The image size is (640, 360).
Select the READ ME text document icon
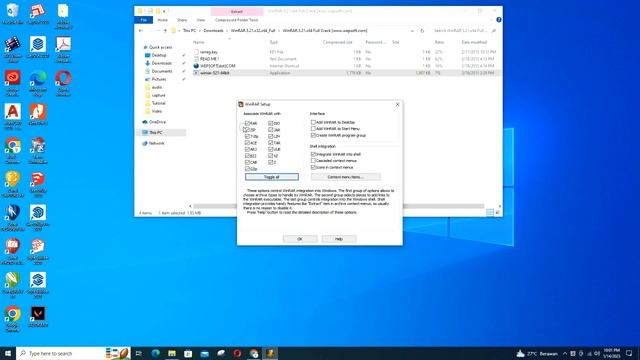pyautogui.click(x=196, y=59)
